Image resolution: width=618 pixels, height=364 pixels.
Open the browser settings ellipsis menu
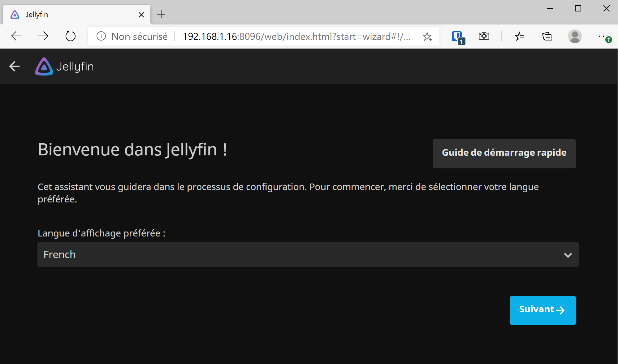pyautogui.click(x=602, y=37)
